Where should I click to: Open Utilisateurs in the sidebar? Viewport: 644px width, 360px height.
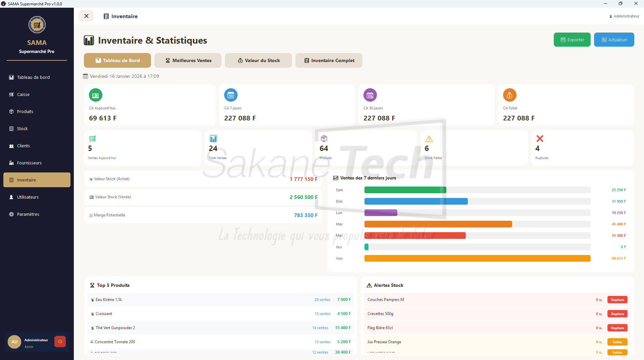(x=37, y=197)
